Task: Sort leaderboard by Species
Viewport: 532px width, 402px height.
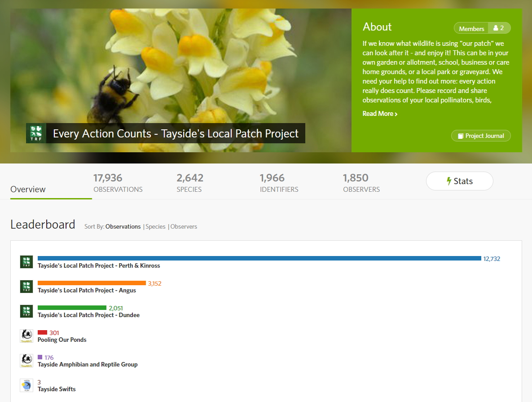Action: click(x=155, y=226)
